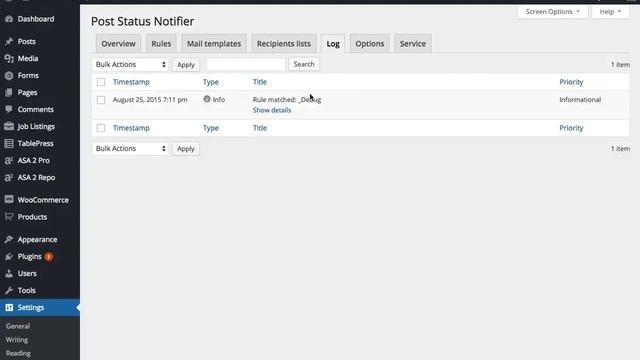Open the bottom Bulk Actions dropdown
The width and height of the screenshot is (640, 360).
130,149
